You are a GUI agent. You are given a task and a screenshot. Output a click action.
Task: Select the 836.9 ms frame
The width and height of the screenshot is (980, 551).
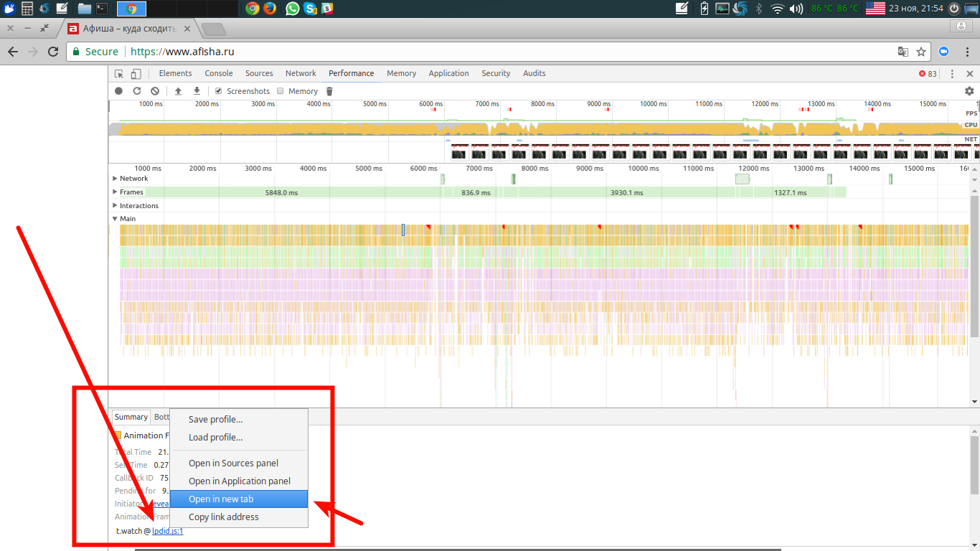click(x=476, y=192)
